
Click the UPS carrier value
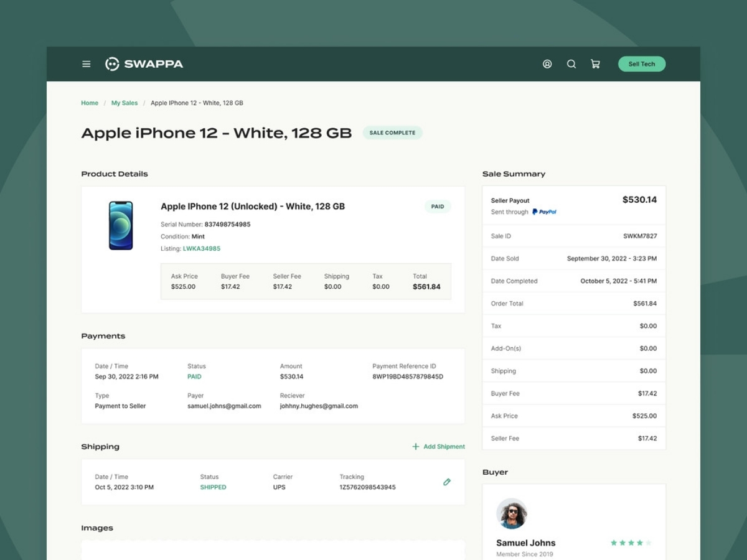coord(279,488)
